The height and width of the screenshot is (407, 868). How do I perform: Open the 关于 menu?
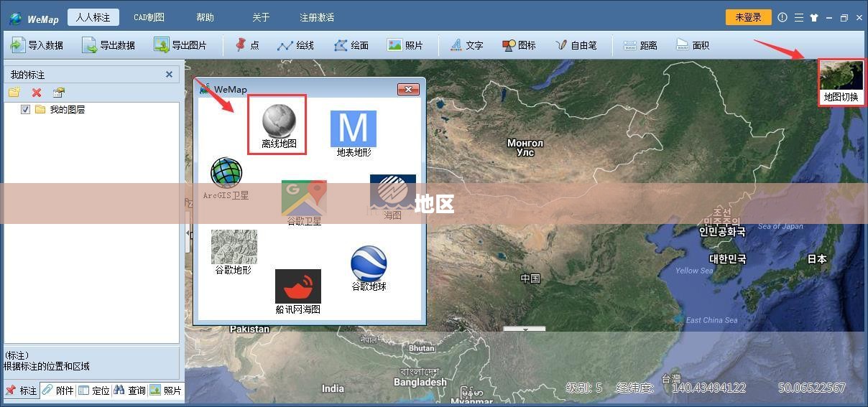tap(261, 17)
